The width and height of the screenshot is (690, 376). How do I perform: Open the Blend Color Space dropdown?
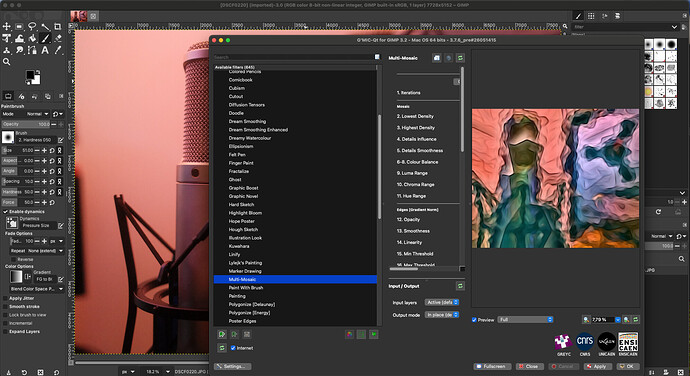(37, 289)
